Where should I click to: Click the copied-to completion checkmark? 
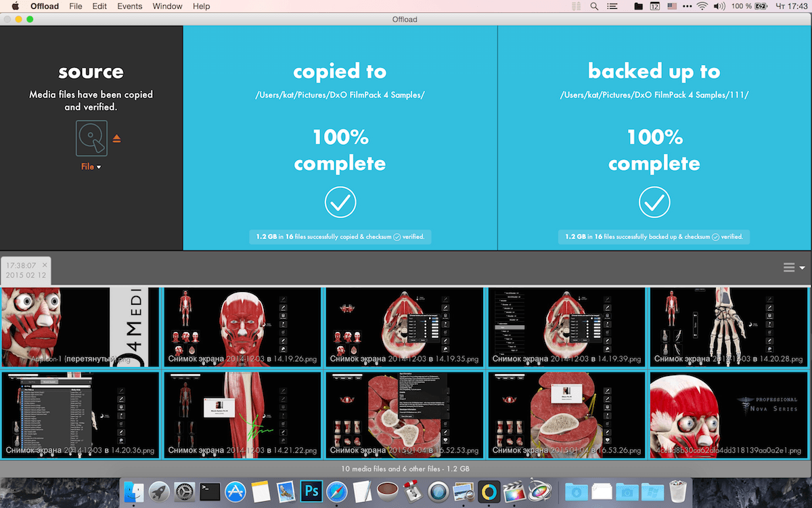tap(340, 202)
